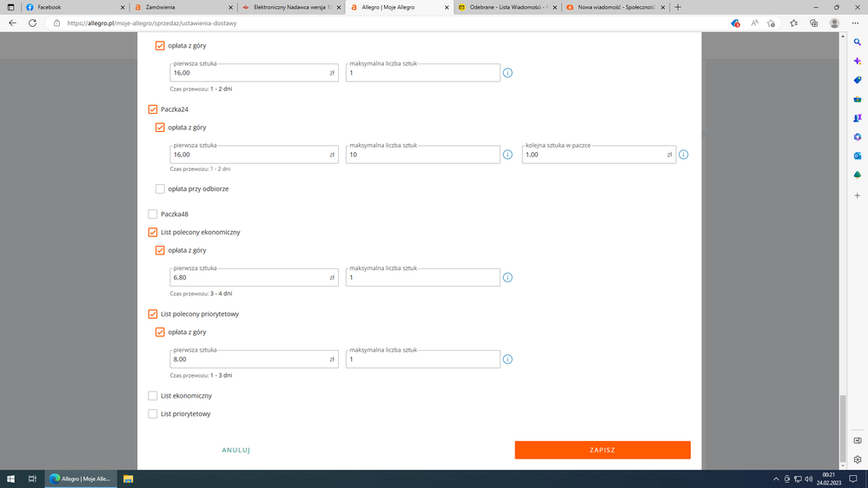Screen dimensions: 868x488
Task: Uncheck the Paczka24 delivery option
Action: (x=153, y=109)
